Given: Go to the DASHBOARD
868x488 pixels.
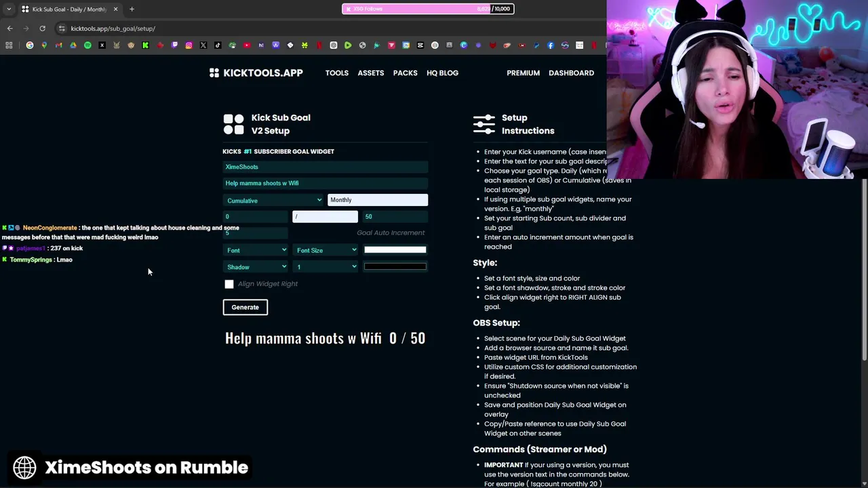Looking at the screenshot, I should (x=571, y=73).
